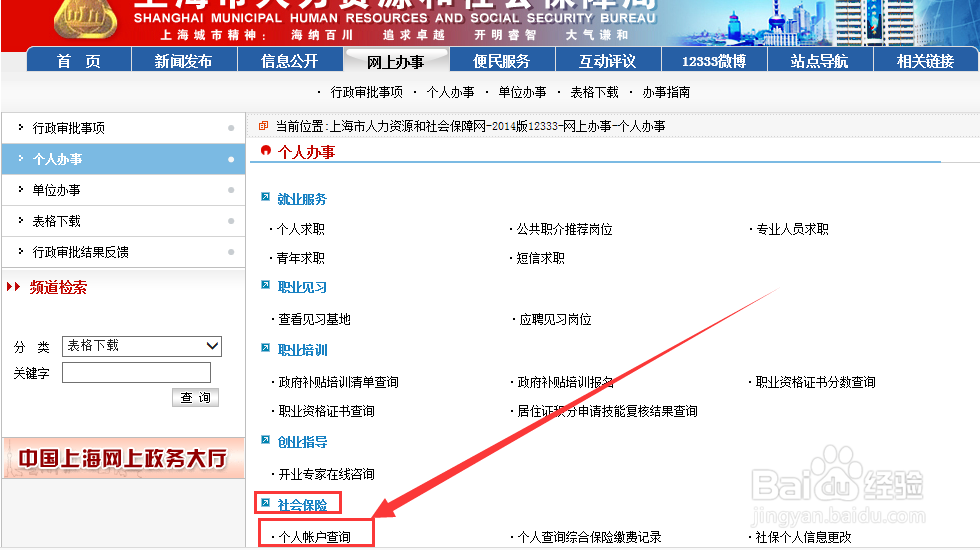
Task: Open the 个人求职 link
Action: click(x=301, y=229)
